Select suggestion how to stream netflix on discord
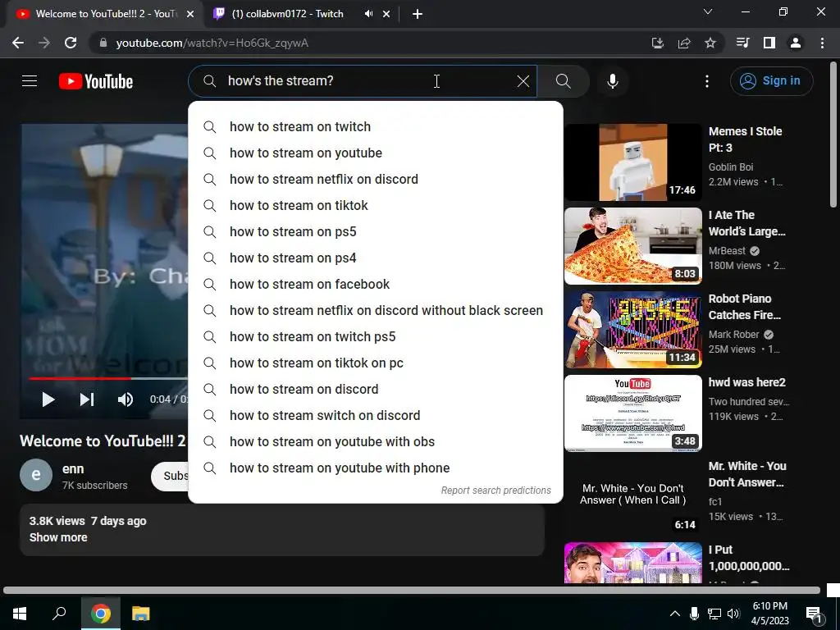 click(376, 180)
